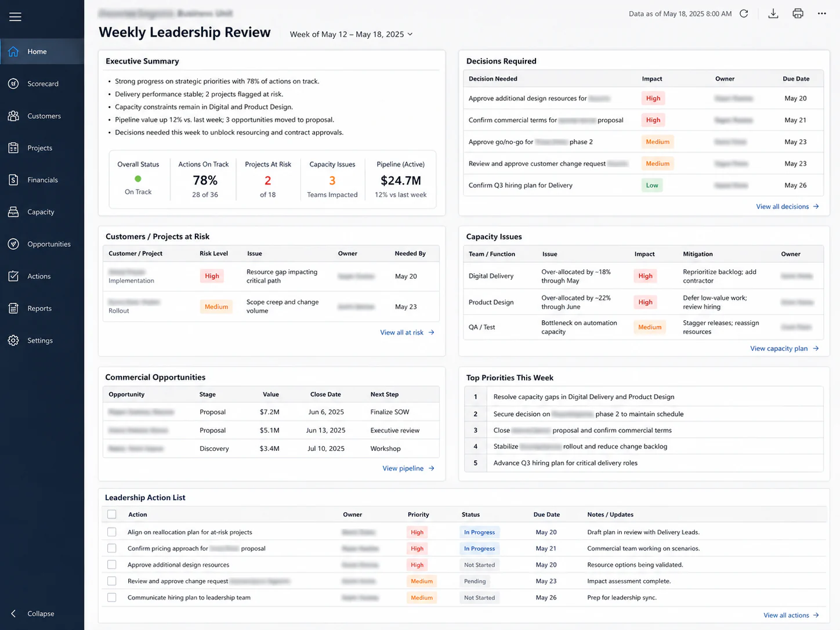Go to Financials in the sidebar
The width and height of the screenshot is (840, 630).
[x=42, y=180]
